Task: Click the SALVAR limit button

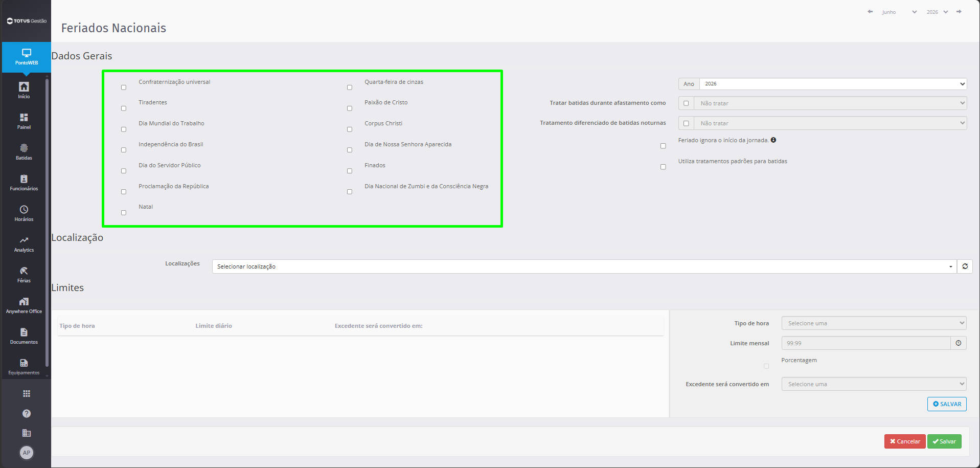Action: tap(947, 404)
